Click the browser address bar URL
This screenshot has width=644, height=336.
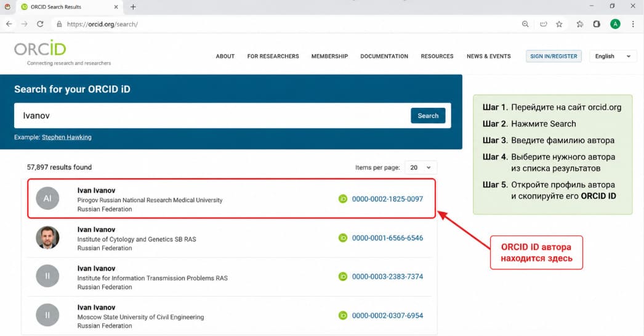pos(102,24)
